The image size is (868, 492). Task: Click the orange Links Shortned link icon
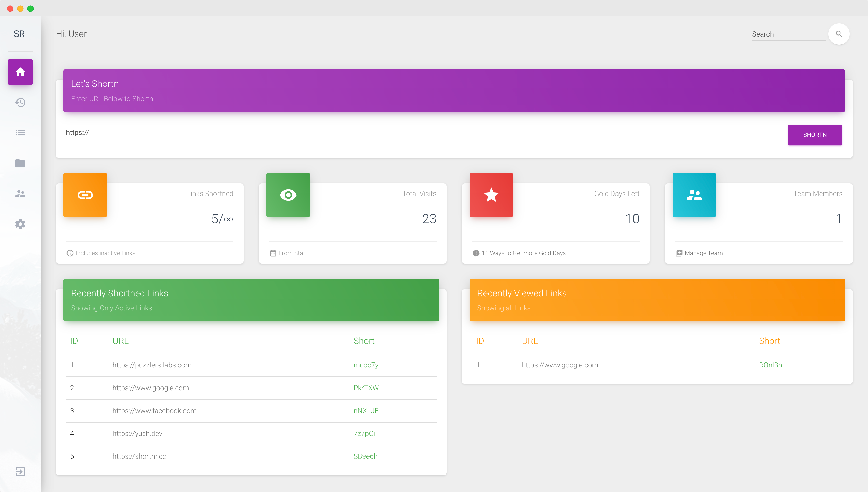coord(85,195)
